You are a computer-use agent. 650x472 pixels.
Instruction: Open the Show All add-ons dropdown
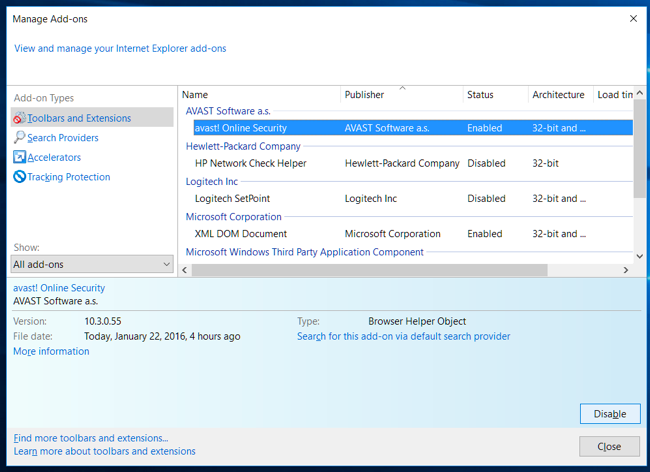[92, 264]
